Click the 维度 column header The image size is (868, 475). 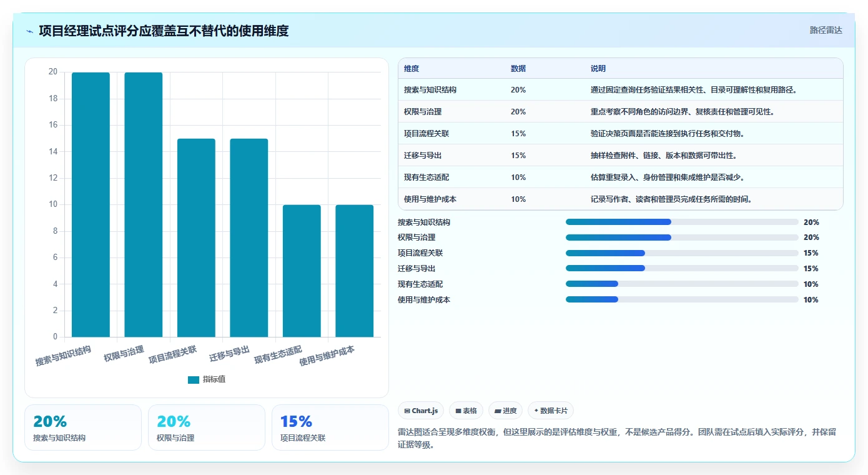412,68
